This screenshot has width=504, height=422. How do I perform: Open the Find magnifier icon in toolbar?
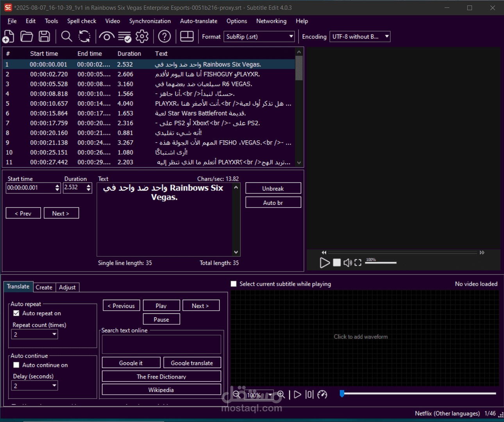click(67, 36)
